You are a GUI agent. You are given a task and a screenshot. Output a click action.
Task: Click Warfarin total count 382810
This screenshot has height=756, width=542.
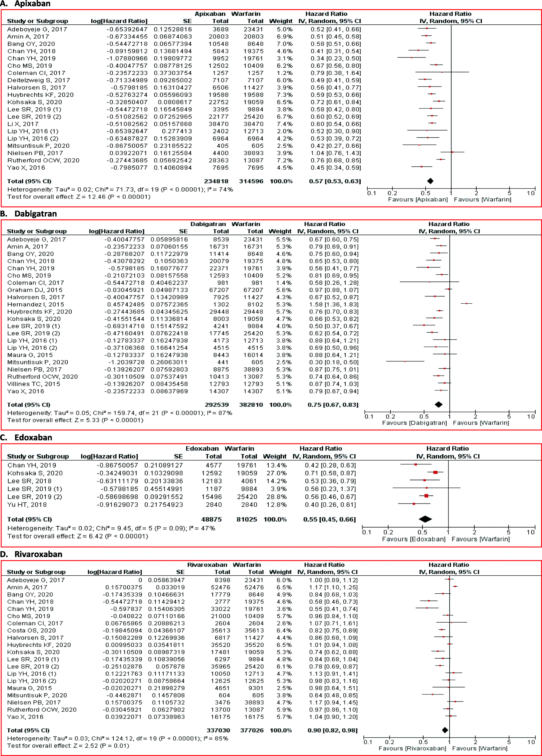pyautogui.click(x=251, y=405)
